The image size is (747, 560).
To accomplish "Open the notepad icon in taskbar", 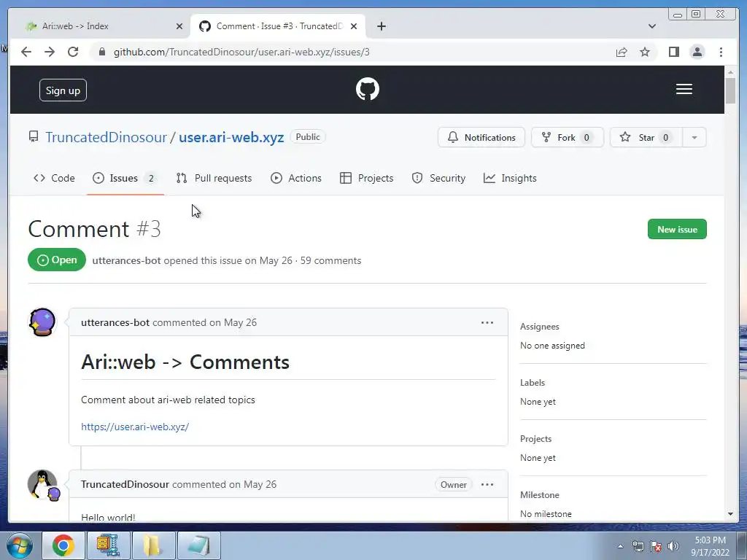I will tap(198, 545).
